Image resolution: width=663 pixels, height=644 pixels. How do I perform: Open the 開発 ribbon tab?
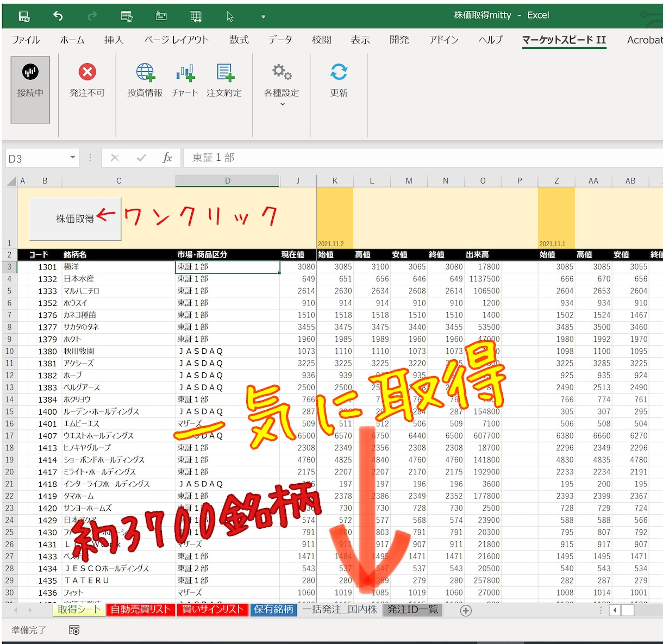(399, 40)
